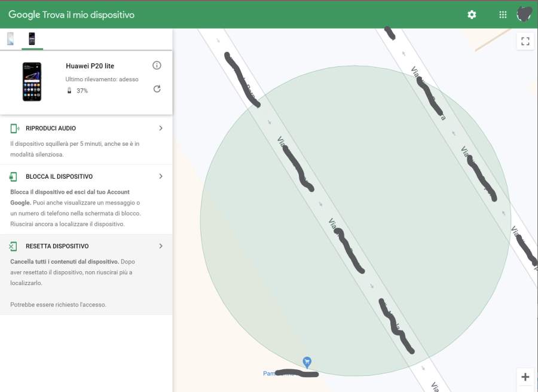Click the RESETTA DISPOSITIVO label
The image size is (538, 392).
click(x=57, y=246)
